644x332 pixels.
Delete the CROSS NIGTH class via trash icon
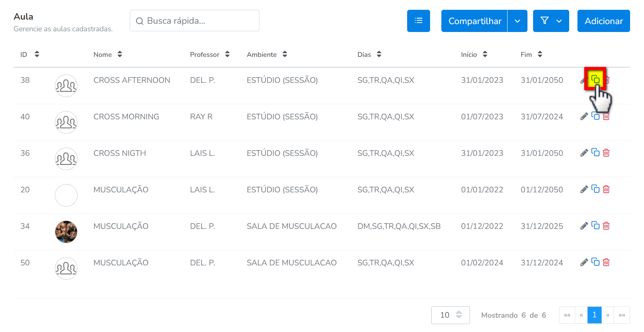606,153
